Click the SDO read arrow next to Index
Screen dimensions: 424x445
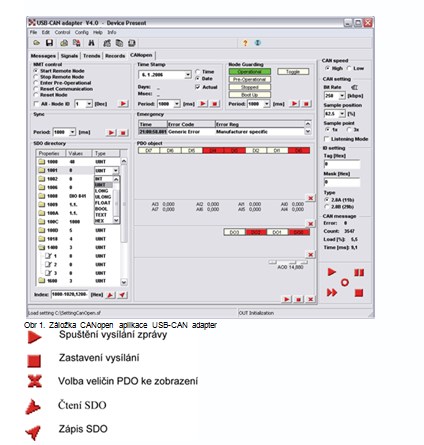tap(110, 295)
